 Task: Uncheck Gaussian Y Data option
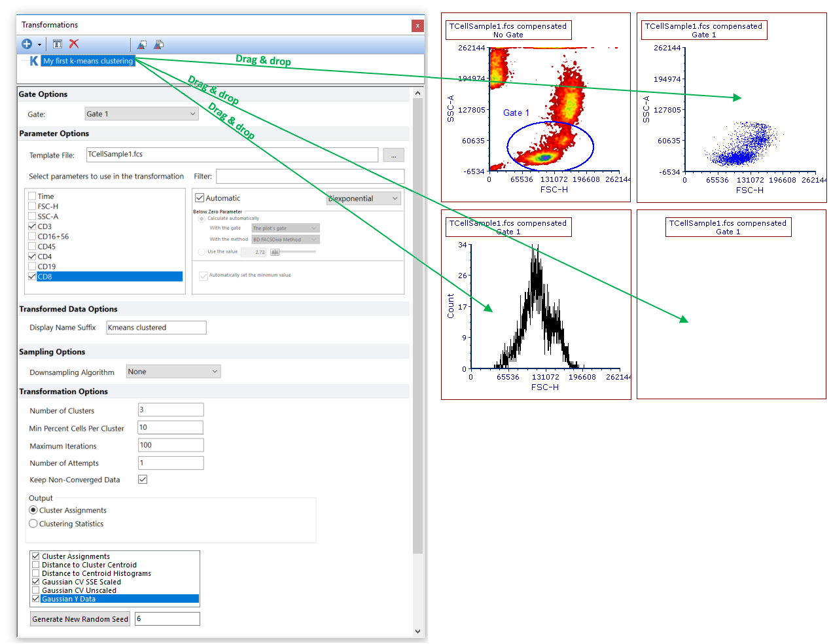36,599
